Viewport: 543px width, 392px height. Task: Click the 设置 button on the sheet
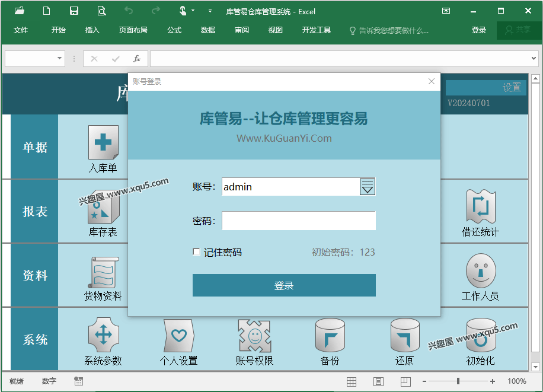point(485,87)
